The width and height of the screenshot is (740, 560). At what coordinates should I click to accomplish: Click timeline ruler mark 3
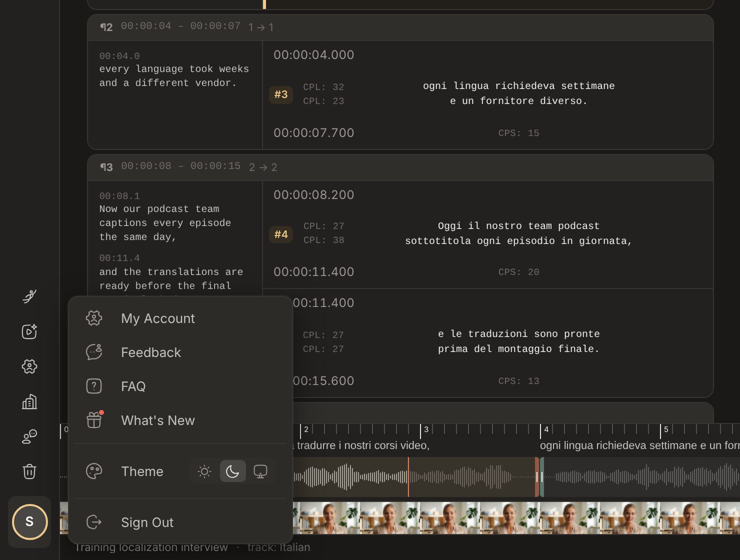[x=426, y=429]
